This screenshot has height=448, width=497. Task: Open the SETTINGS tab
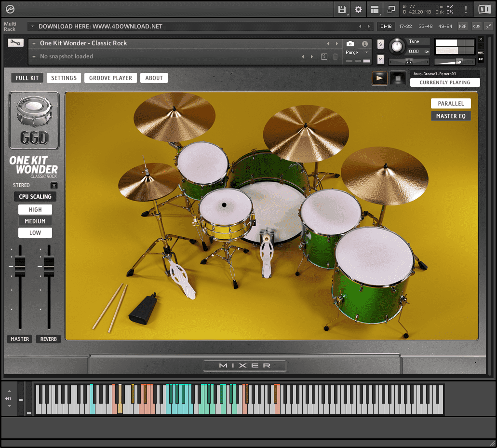[x=64, y=78]
